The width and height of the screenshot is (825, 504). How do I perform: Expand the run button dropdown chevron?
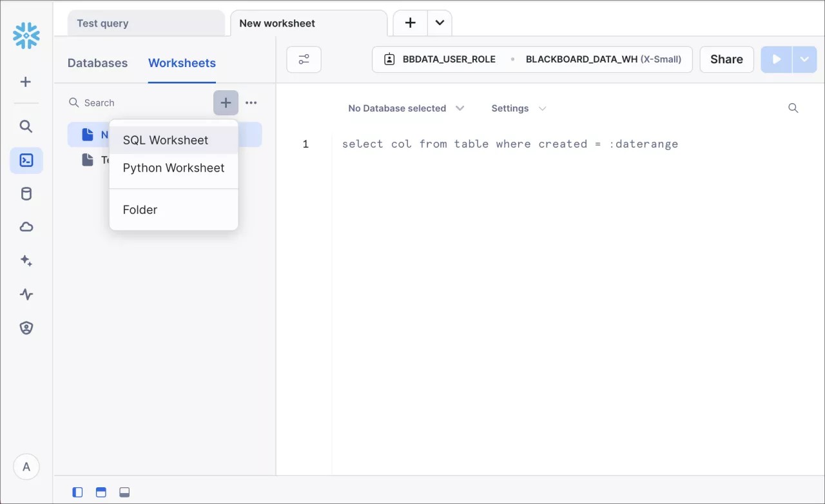(x=804, y=59)
